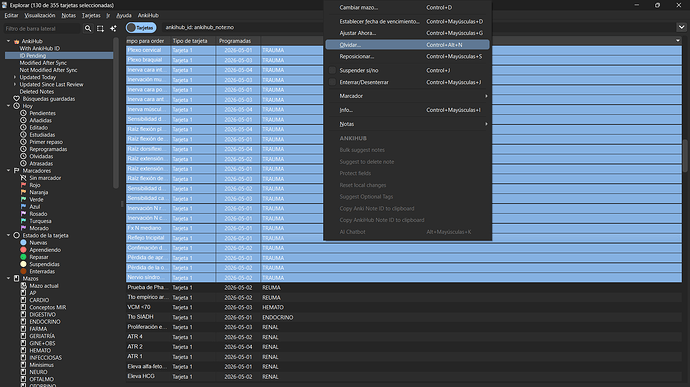Toggle the Suspender sí/no checkbox
The width and height of the screenshot is (690, 387).
tap(332, 70)
